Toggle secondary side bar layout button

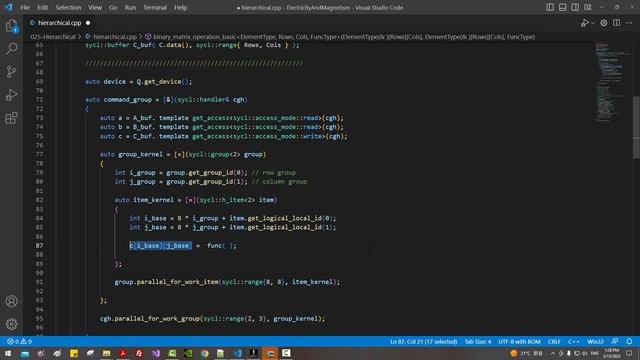tap(575, 7)
